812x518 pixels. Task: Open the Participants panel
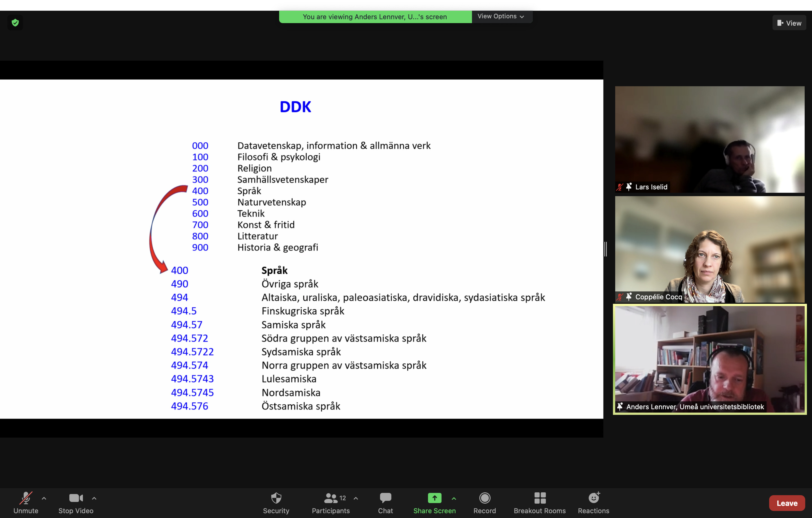click(x=330, y=502)
